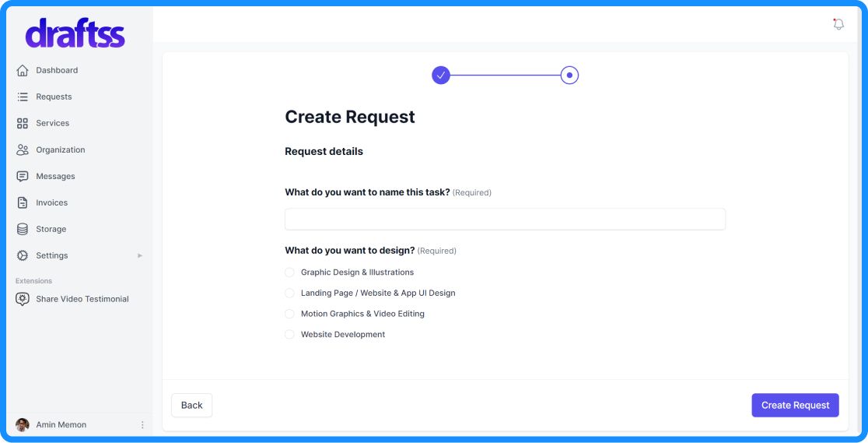Open the user options menu beside Amin Memon
This screenshot has width=868, height=443.
point(142,425)
